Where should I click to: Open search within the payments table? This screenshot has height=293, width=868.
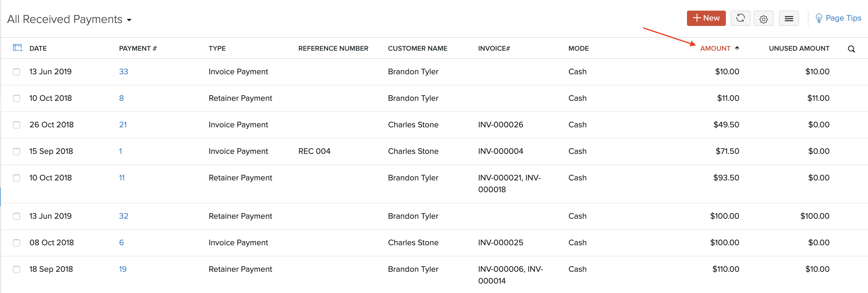pyautogui.click(x=851, y=49)
